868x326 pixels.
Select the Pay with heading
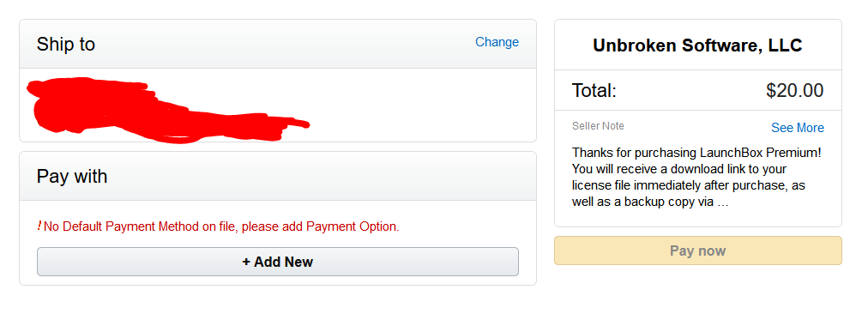pos(72,177)
